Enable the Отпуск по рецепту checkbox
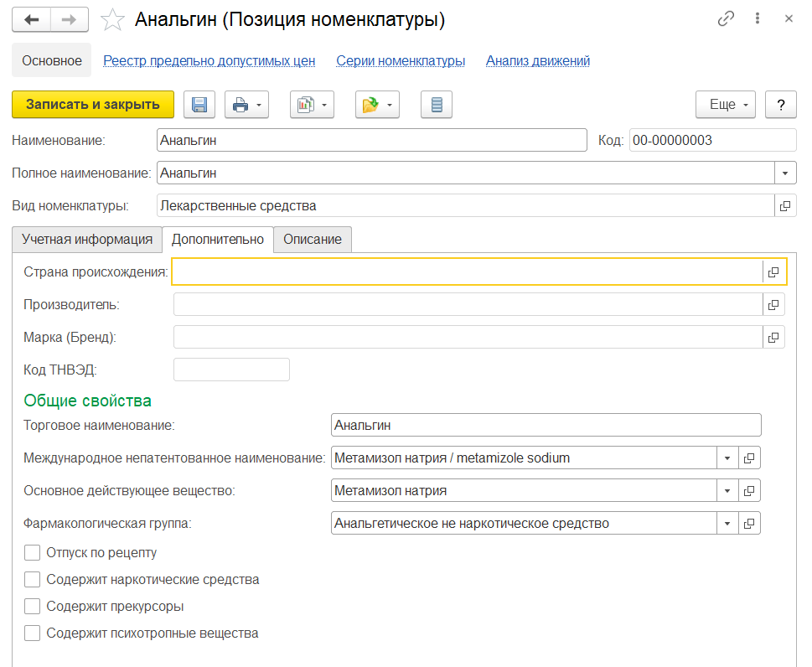This screenshot has height=667, width=812. [x=33, y=553]
